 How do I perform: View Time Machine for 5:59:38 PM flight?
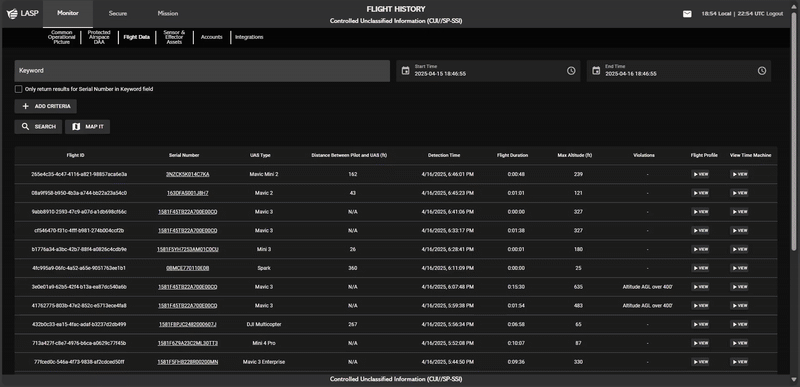tap(739, 305)
